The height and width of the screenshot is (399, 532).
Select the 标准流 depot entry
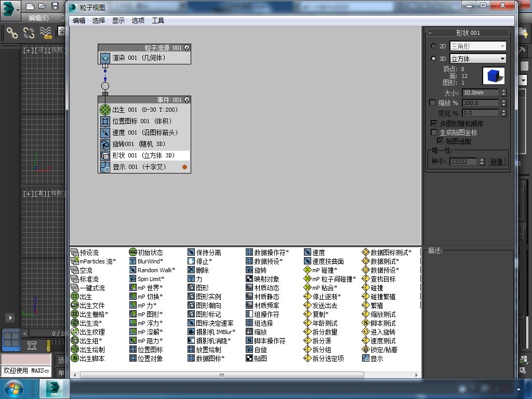pyautogui.click(x=85, y=279)
